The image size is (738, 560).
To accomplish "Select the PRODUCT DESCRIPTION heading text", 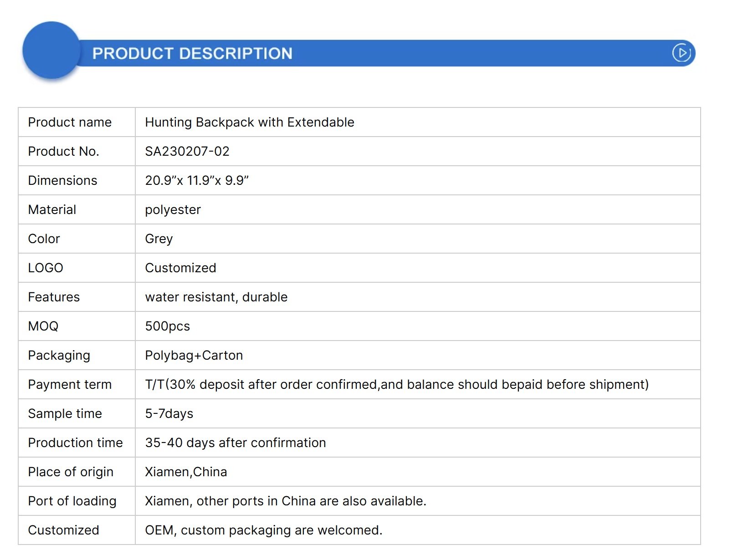I will click(x=192, y=53).
